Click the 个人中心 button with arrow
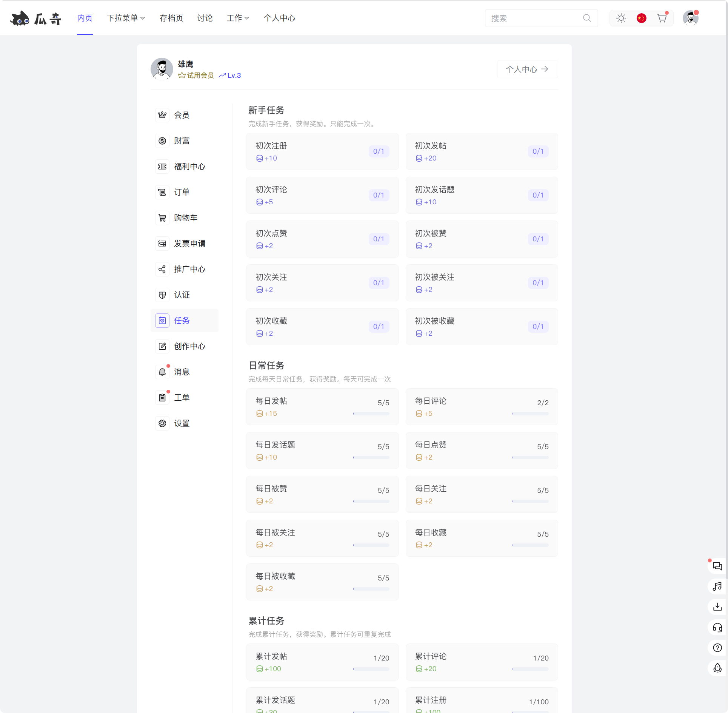This screenshot has height=713, width=728. point(527,69)
